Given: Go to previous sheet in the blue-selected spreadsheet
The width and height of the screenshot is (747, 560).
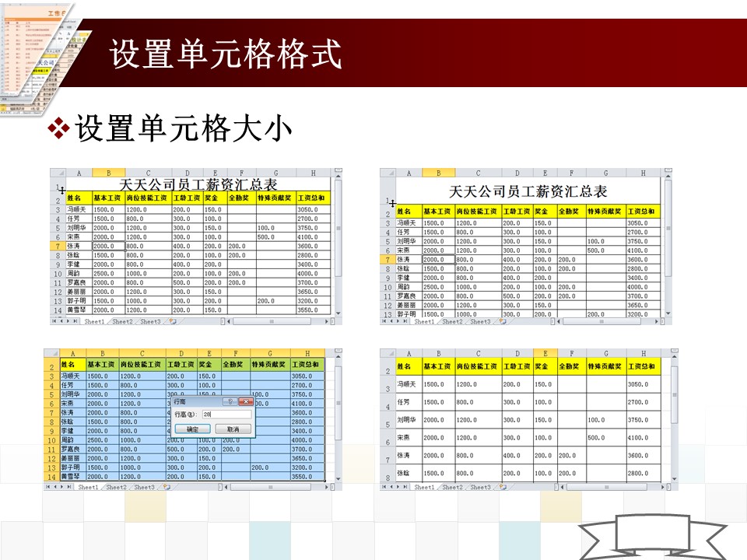Looking at the screenshot, I should click(55, 487).
